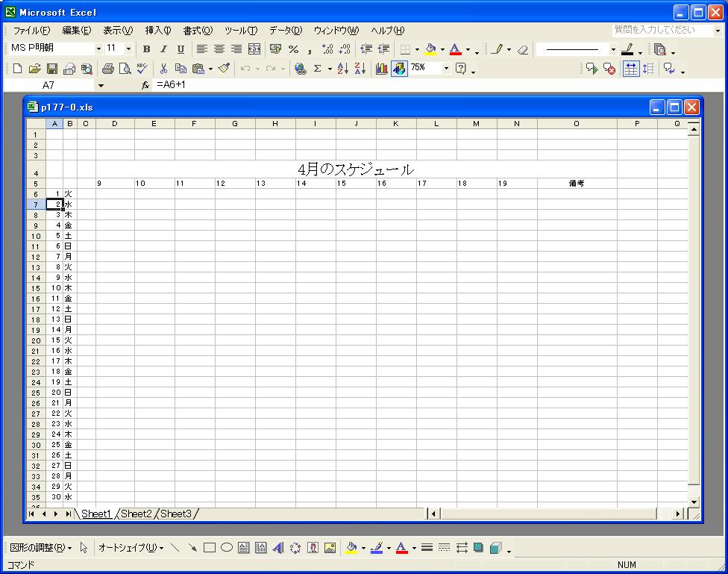Image resolution: width=728 pixels, height=574 pixels.
Task: Click the New workbook icon
Action: (17, 69)
